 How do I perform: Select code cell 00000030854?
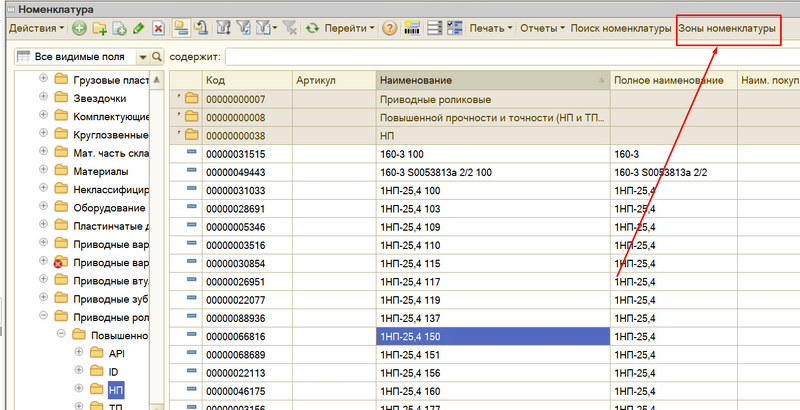pyautogui.click(x=248, y=264)
